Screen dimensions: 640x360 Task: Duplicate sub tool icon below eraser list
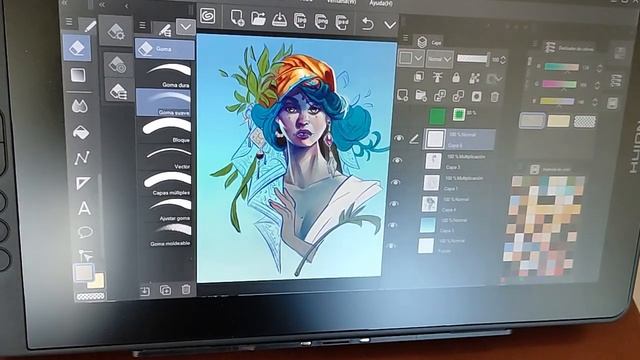tap(165, 290)
